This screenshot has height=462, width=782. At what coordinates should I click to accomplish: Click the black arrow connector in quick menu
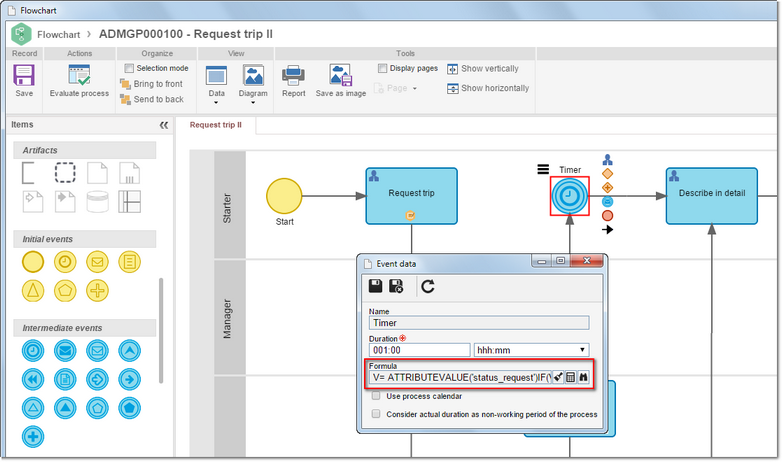tap(607, 230)
